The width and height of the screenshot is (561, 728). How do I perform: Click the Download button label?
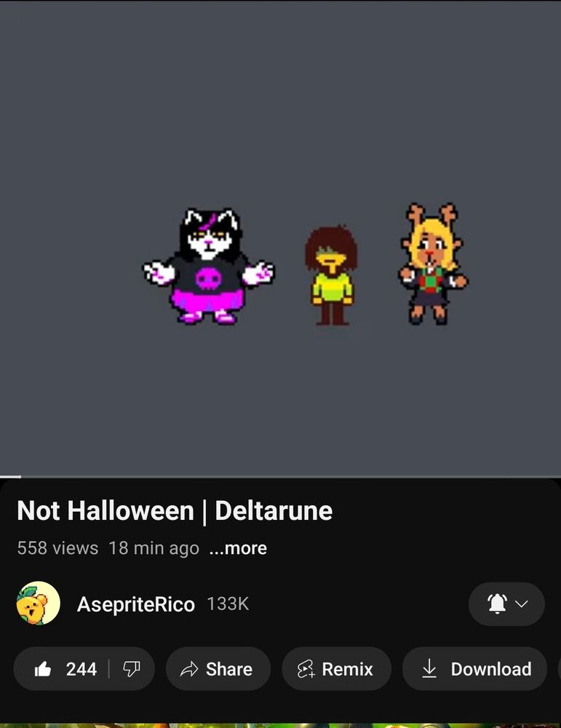pyautogui.click(x=491, y=669)
